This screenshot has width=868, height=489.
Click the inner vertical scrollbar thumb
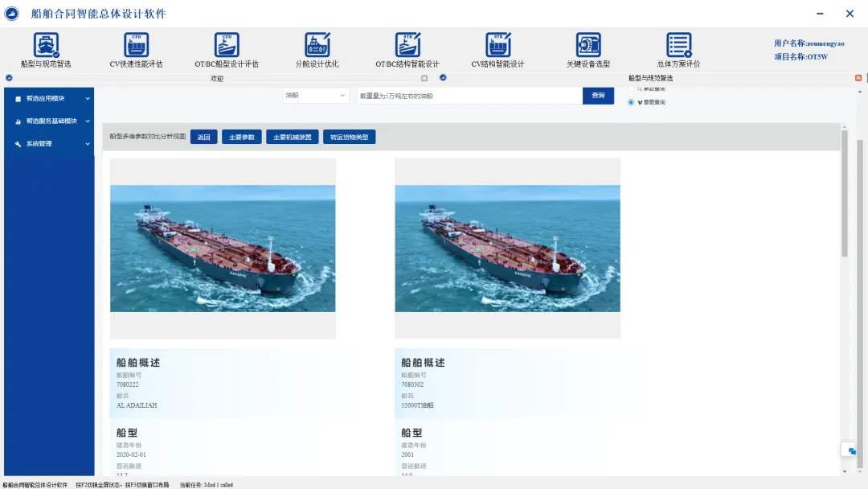point(845,194)
